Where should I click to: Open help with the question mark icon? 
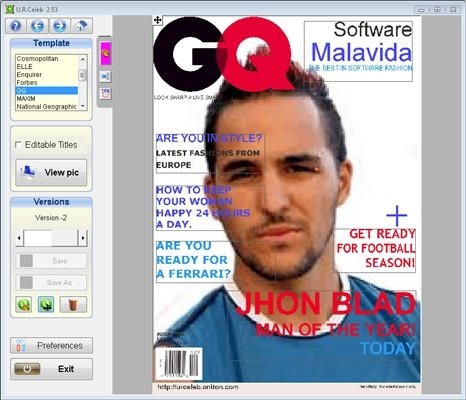coord(16,26)
